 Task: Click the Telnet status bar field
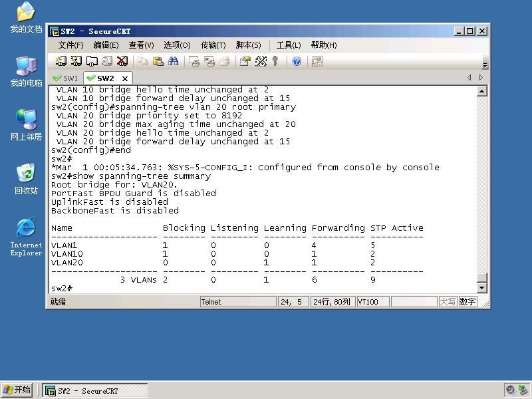(238, 302)
